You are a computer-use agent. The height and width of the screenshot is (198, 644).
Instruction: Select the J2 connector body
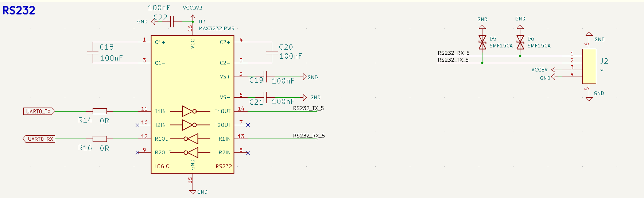click(x=589, y=66)
